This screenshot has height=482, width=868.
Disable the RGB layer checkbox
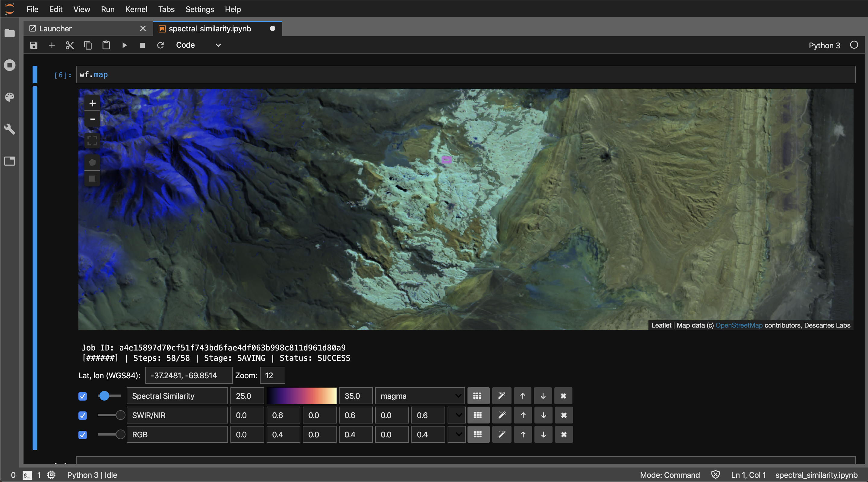[x=83, y=435]
